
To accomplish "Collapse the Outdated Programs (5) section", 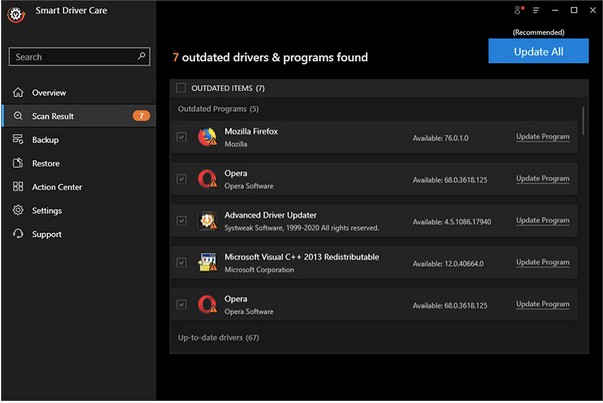I will tap(218, 109).
